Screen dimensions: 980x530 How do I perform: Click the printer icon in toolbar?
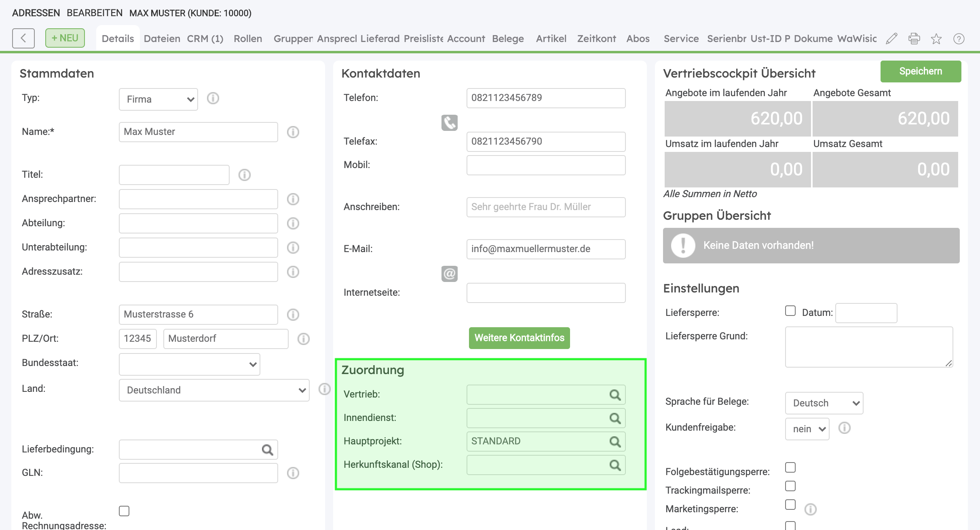tap(914, 39)
